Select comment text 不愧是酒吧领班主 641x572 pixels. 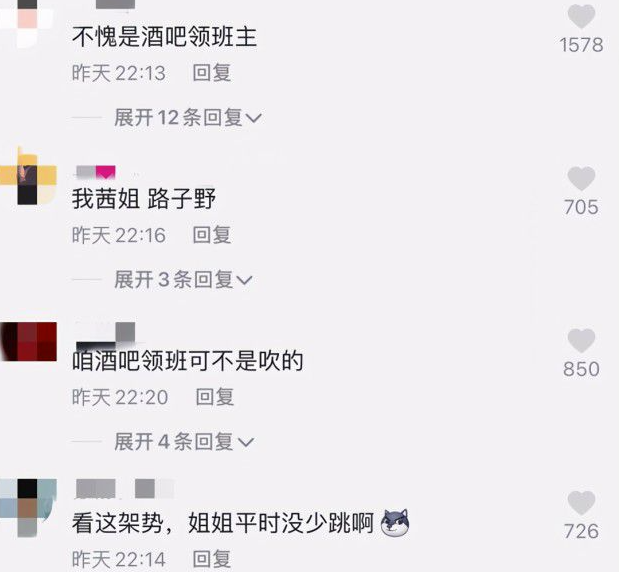[164, 37]
